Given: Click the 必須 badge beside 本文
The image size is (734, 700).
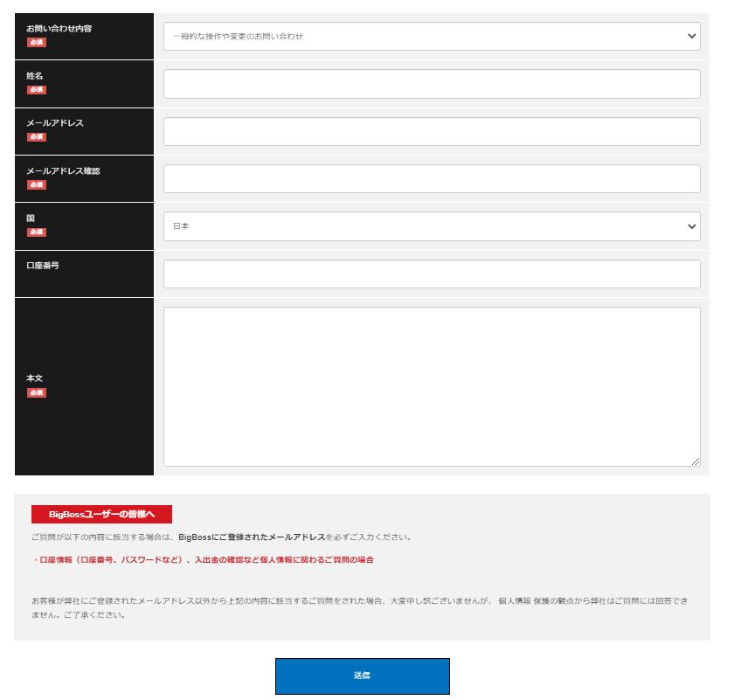Looking at the screenshot, I should (x=36, y=392).
